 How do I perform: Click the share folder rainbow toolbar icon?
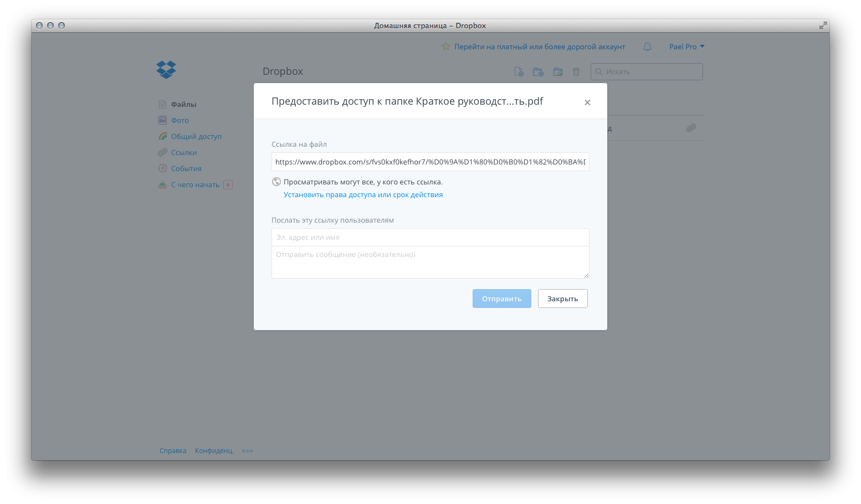coord(557,72)
